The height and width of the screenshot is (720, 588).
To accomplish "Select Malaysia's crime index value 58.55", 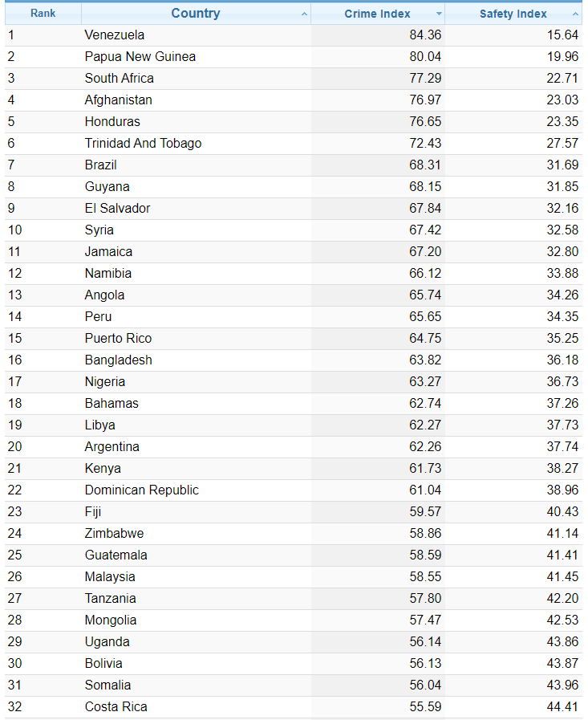I will click(425, 577).
